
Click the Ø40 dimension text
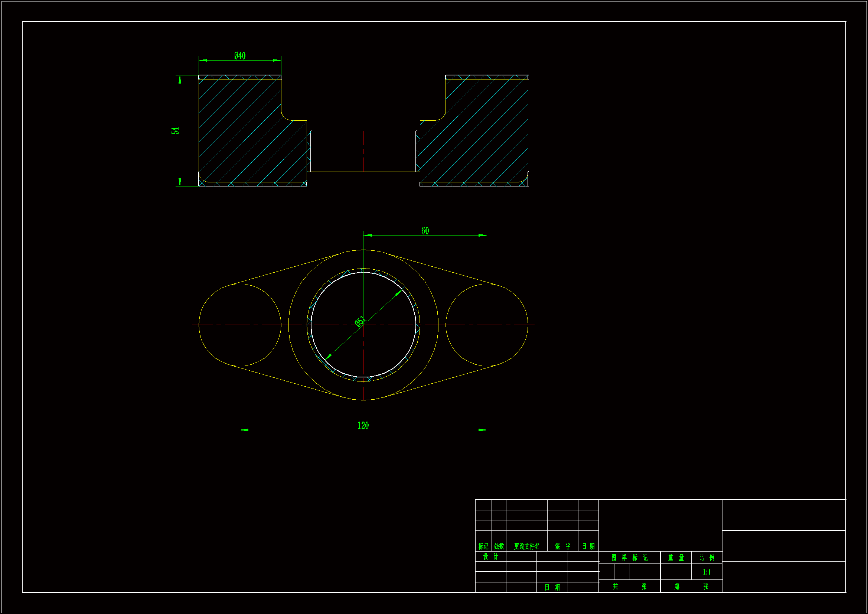tap(240, 56)
